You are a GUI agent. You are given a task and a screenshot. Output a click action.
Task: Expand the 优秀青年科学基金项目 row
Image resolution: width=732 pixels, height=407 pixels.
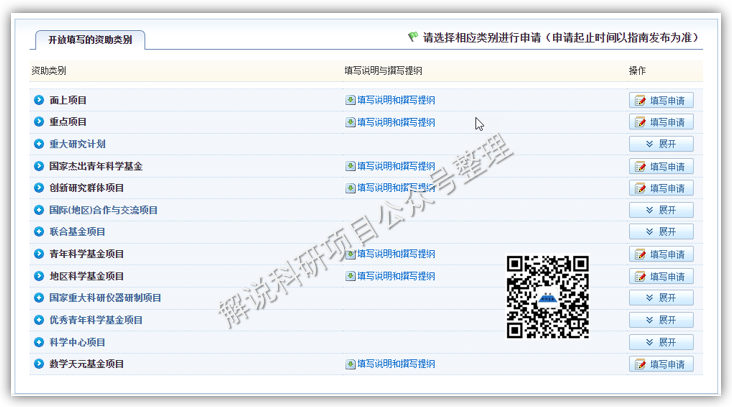tap(660, 320)
